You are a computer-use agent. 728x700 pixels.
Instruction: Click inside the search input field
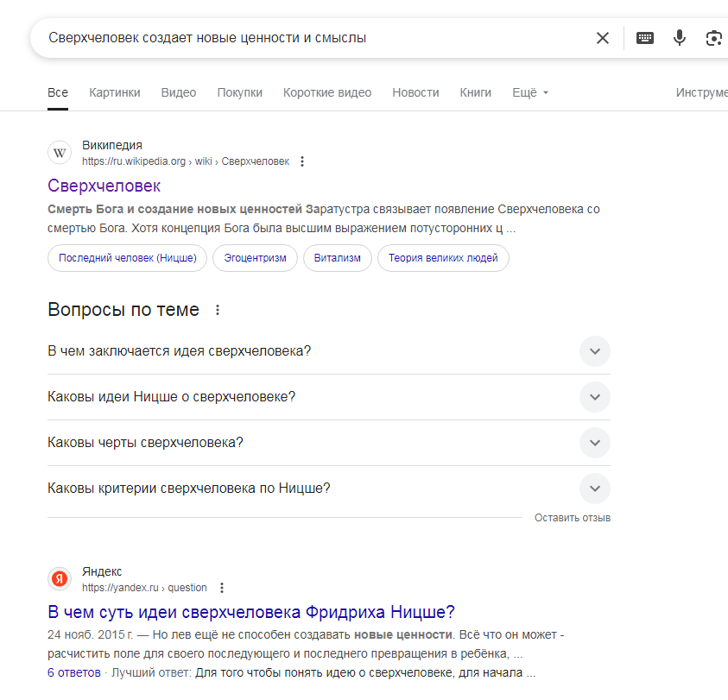pyautogui.click(x=316, y=38)
